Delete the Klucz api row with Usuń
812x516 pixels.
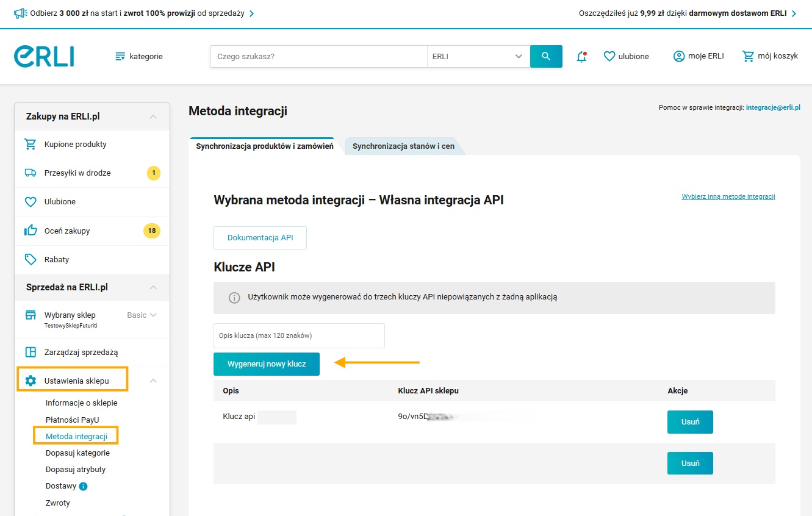(x=690, y=422)
